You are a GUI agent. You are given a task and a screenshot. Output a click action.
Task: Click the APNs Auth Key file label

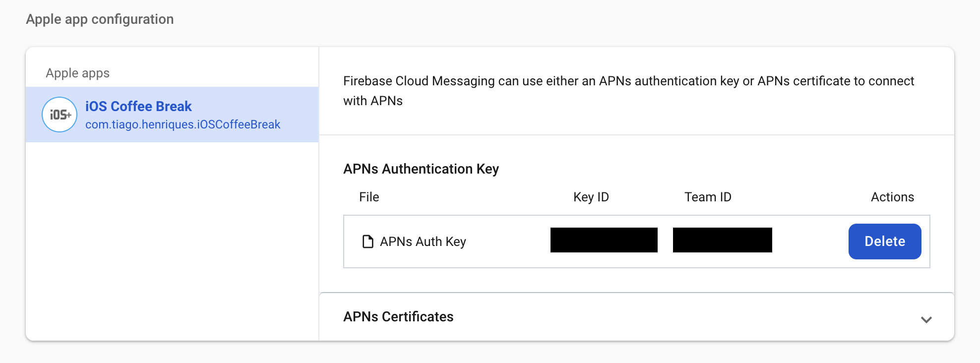[x=423, y=242]
